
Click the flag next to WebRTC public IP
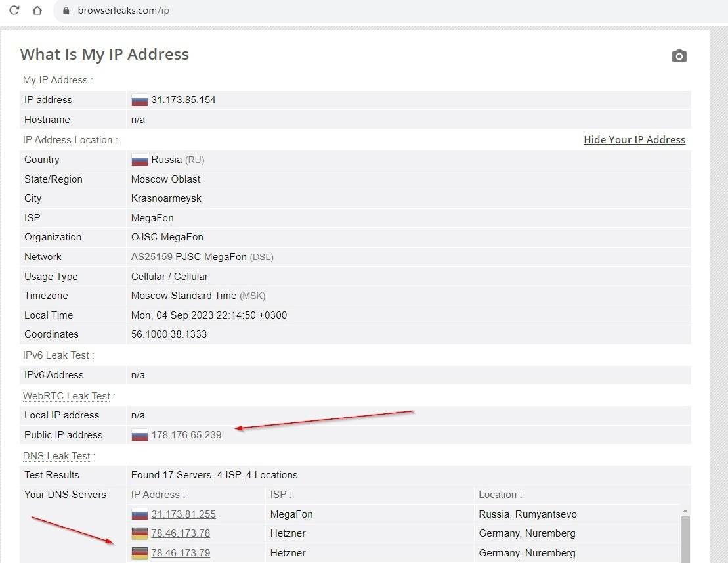point(140,436)
